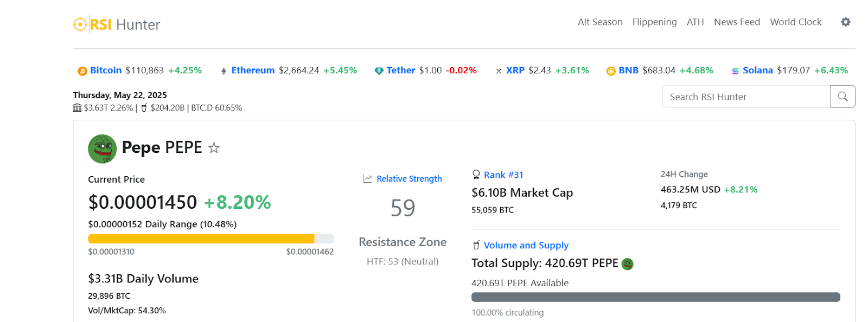Click the $6.10B Market Cap text
Screen dimensions: 868x322
(522, 193)
